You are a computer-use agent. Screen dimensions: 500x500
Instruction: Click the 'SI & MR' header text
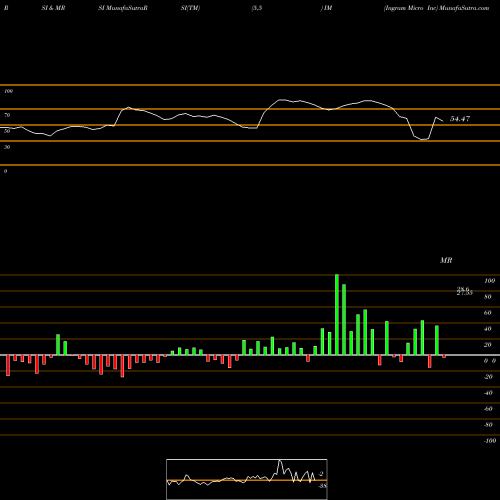coord(53,8)
